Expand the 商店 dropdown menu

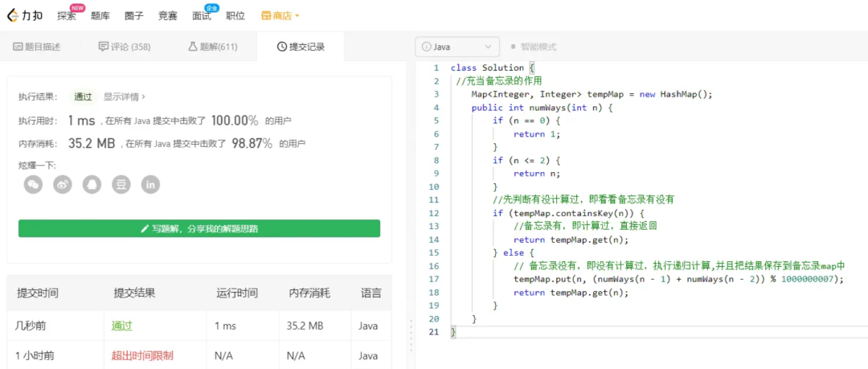coord(280,16)
